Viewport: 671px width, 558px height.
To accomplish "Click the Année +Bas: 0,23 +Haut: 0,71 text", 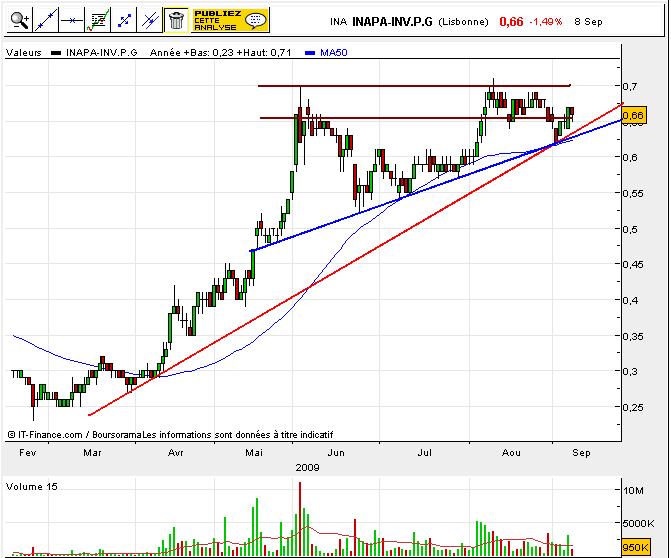I will pos(220,53).
